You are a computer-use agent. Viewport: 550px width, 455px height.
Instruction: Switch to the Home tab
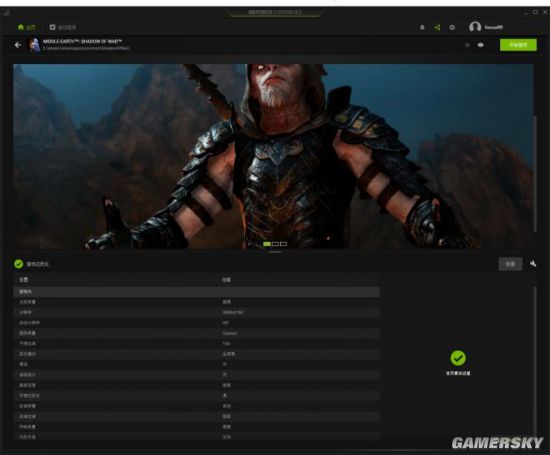(26, 27)
